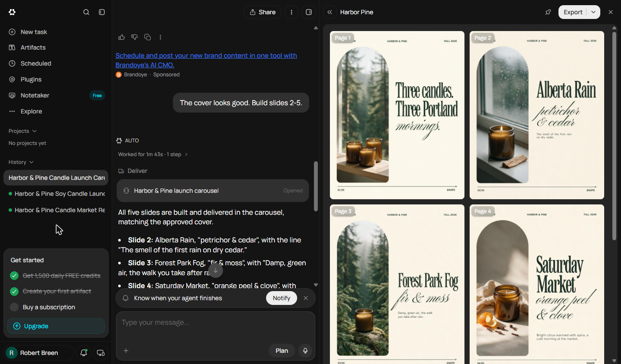Click the thumbs up feedback icon
Image resolution: width=621 pixels, height=364 pixels.
(x=122, y=37)
